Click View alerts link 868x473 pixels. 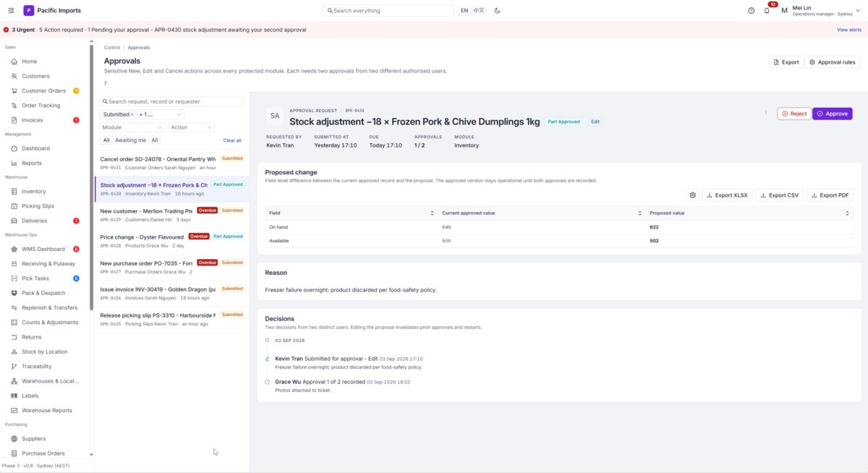[x=849, y=30]
